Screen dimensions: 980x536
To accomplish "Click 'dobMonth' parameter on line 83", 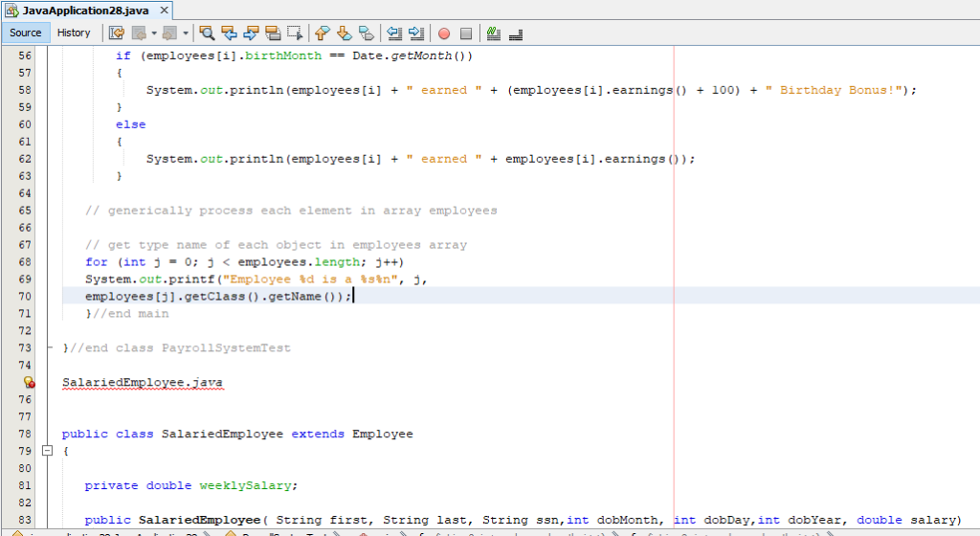I will click(626, 520).
